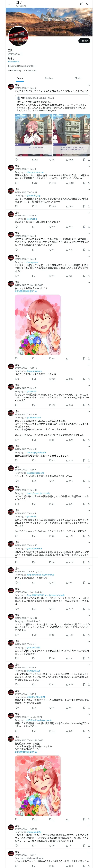View analytics of the 145K views post

click(x=70, y=183)
